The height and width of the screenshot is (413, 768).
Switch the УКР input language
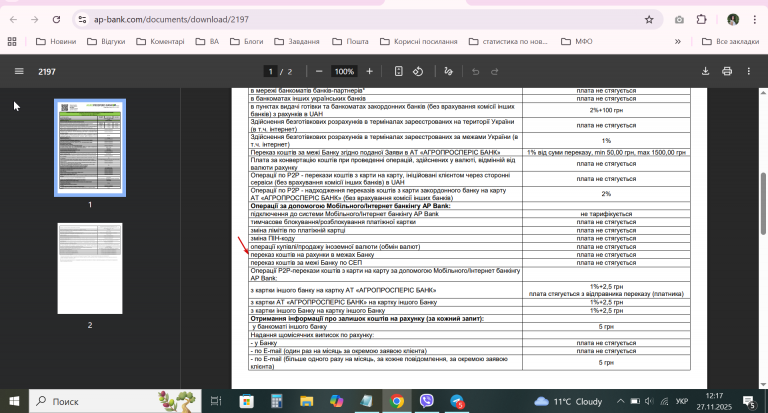click(682, 401)
